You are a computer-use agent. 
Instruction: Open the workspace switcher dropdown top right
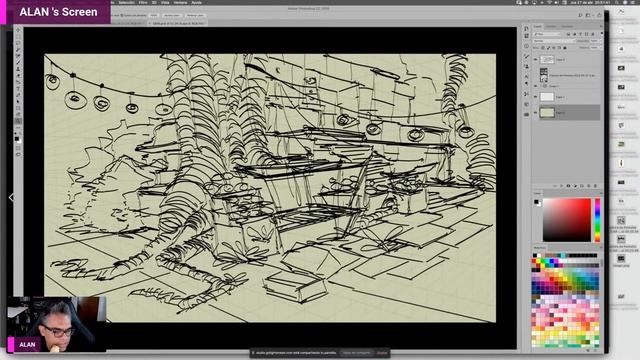coord(589,15)
